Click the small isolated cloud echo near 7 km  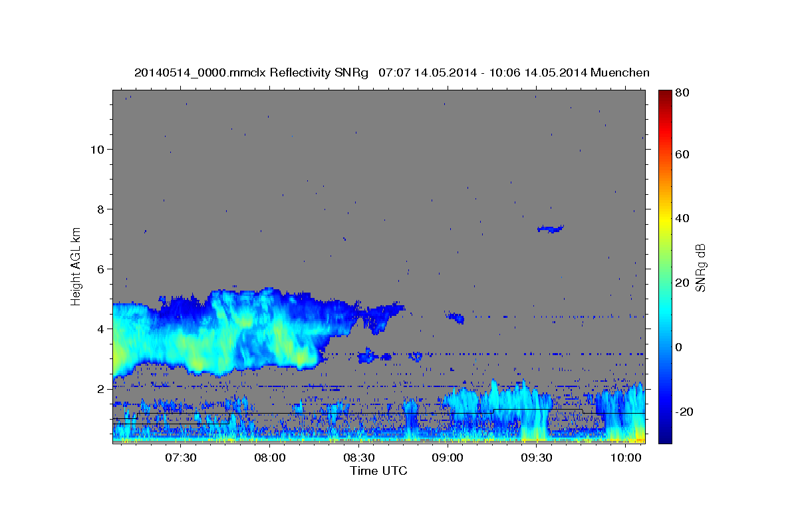click(551, 229)
